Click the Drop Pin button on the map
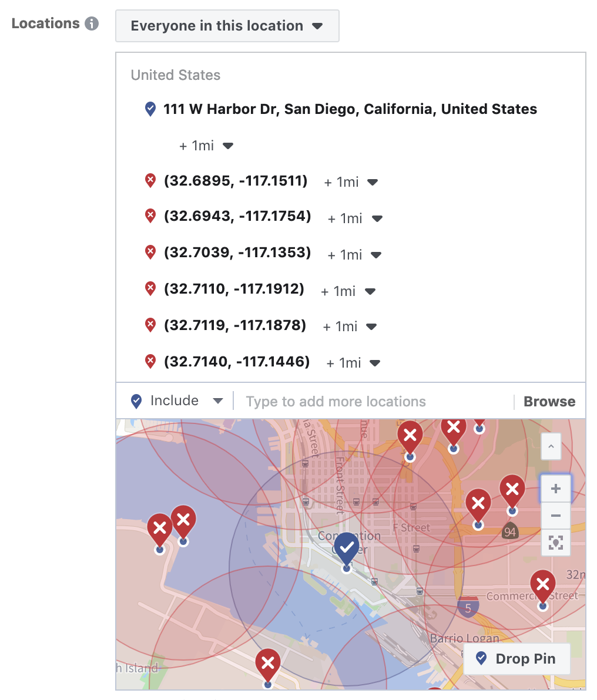597x700 pixels. click(516, 658)
